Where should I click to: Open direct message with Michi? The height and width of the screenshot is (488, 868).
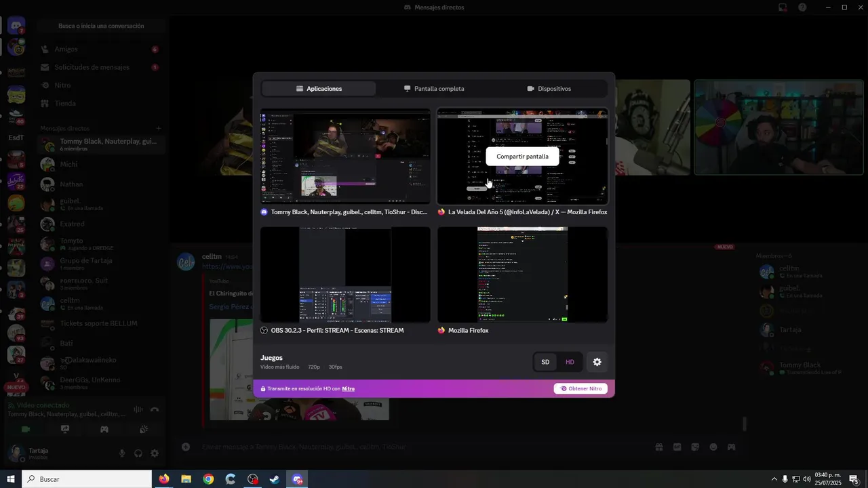[100, 164]
